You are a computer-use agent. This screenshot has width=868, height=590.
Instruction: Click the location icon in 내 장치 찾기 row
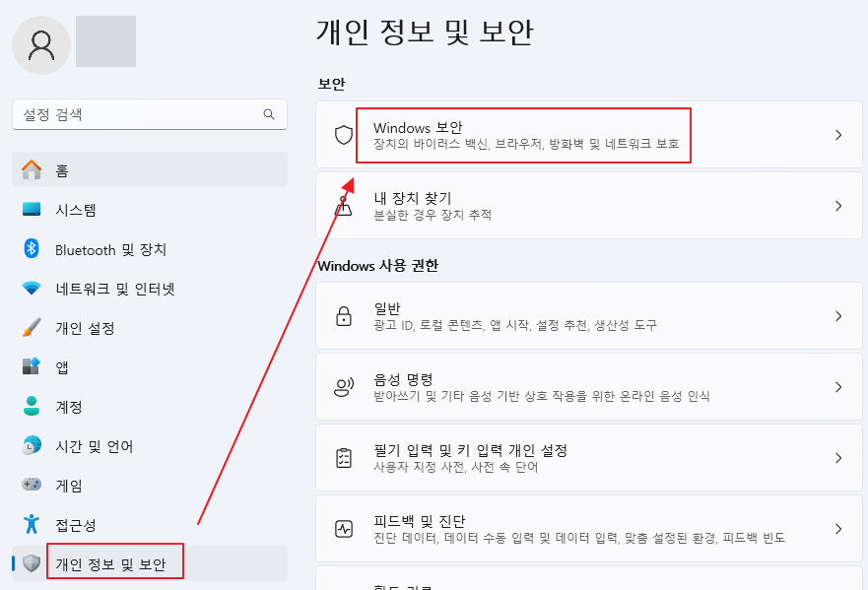click(x=344, y=205)
